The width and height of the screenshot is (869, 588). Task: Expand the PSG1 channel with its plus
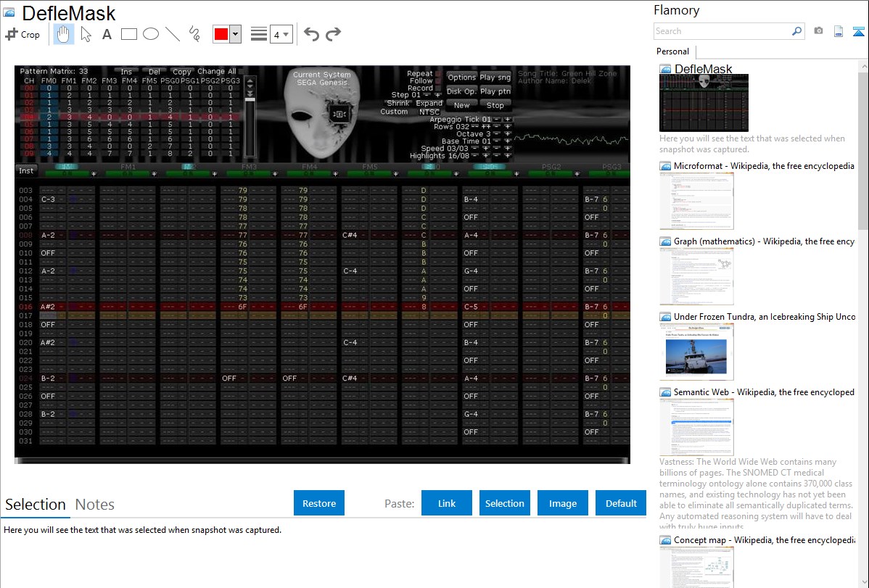(516, 174)
